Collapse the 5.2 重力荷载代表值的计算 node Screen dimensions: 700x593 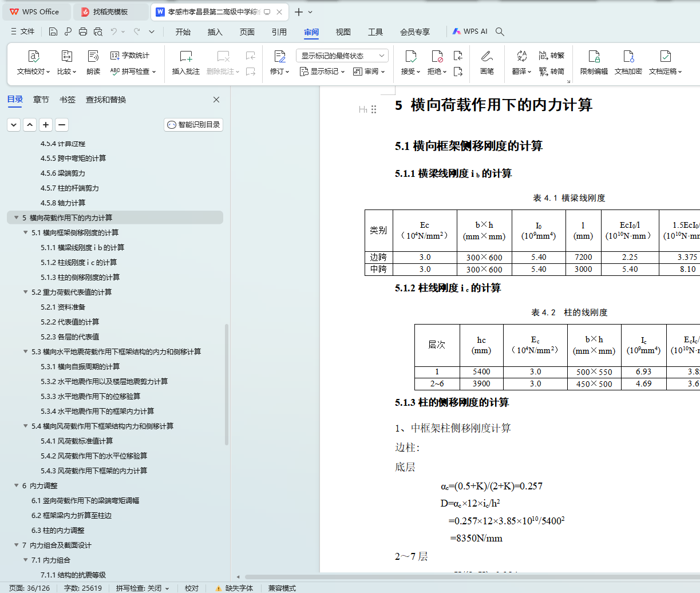point(25,292)
